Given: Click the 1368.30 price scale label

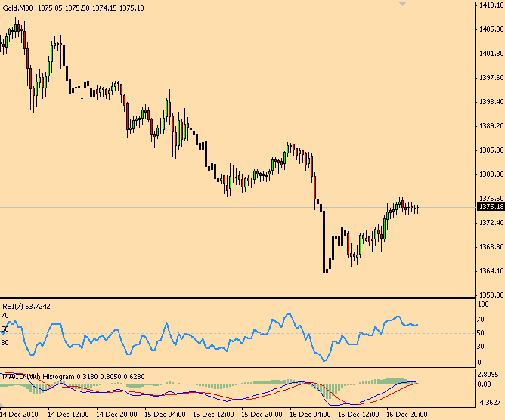Looking at the screenshot, I should tap(491, 246).
